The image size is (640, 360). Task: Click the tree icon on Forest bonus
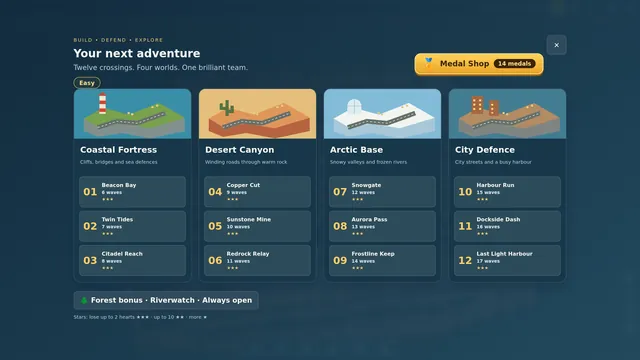pos(84,300)
